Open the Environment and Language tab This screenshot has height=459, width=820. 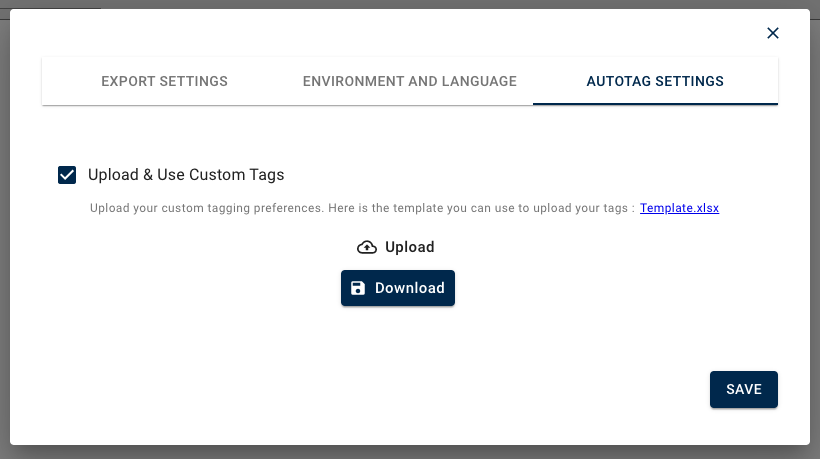click(x=409, y=81)
